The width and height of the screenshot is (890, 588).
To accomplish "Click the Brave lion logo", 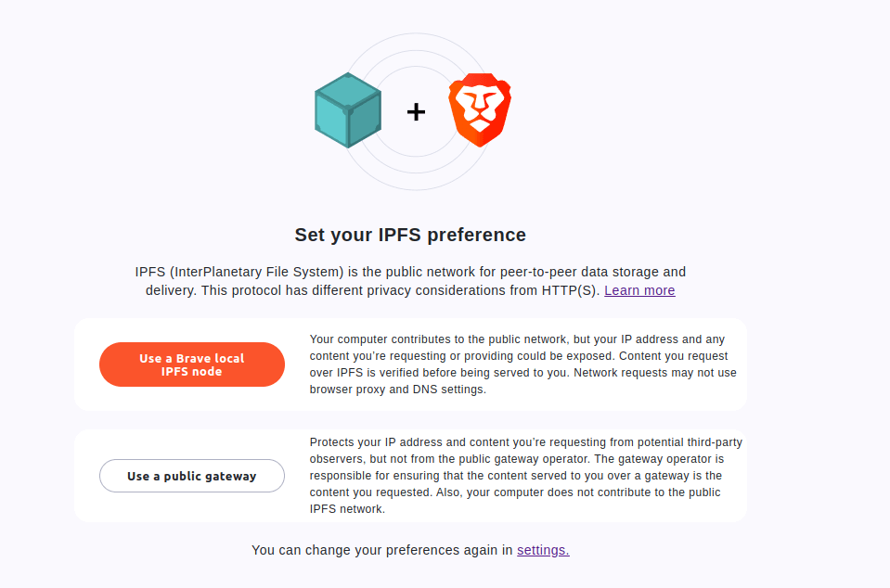I will tap(480, 110).
